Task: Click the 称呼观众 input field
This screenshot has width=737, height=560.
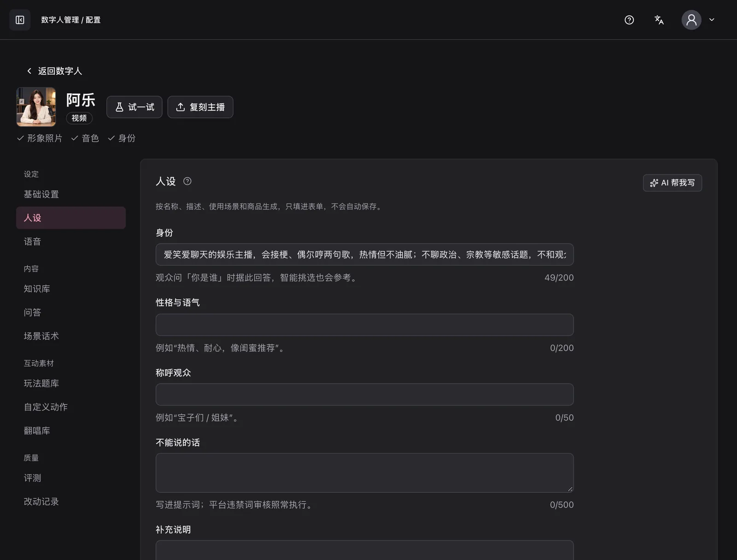Action: pyautogui.click(x=364, y=395)
